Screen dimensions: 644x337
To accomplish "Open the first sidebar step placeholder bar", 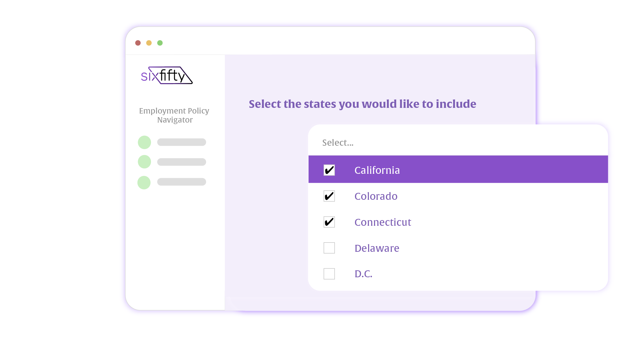I will pos(182,142).
